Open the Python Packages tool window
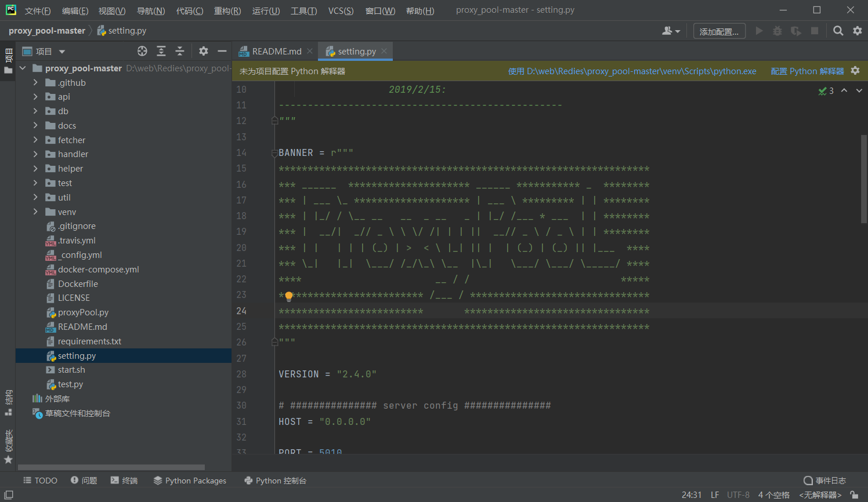Viewport: 868px width, 502px height. coord(190,481)
